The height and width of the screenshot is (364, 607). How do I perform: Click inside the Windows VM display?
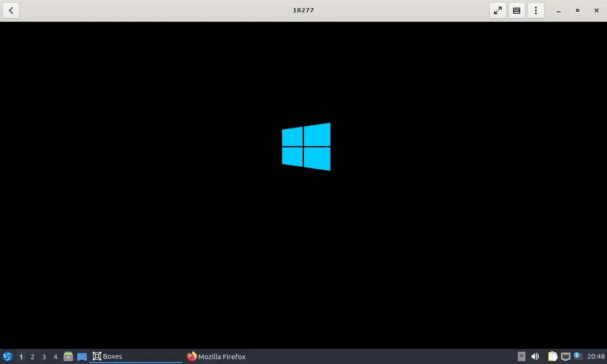coord(303,185)
